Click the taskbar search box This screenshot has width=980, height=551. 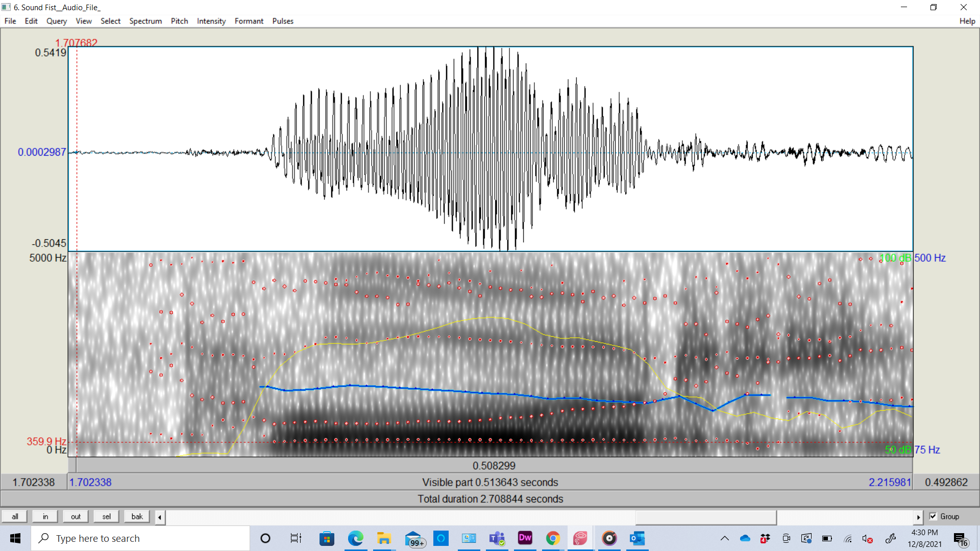[140, 538]
